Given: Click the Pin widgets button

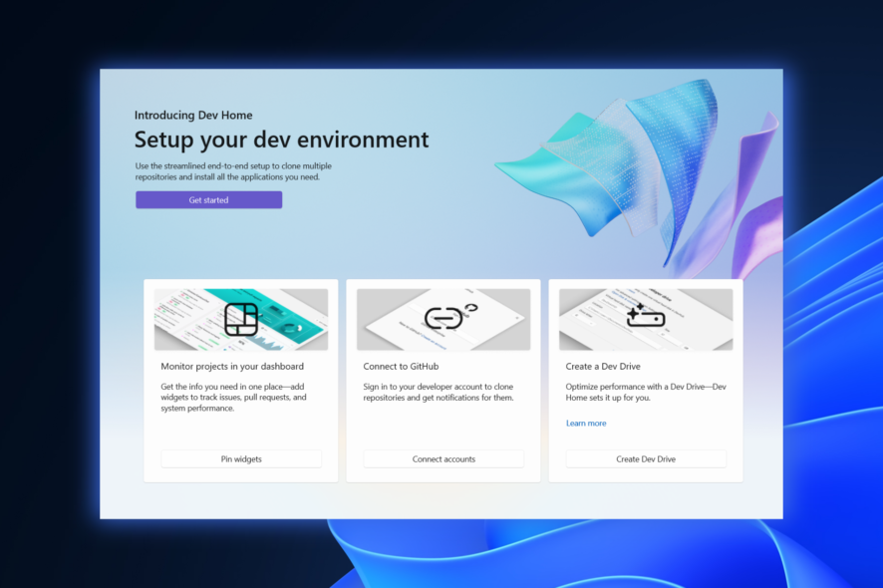Looking at the screenshot, I should click(x=240, y=458).
